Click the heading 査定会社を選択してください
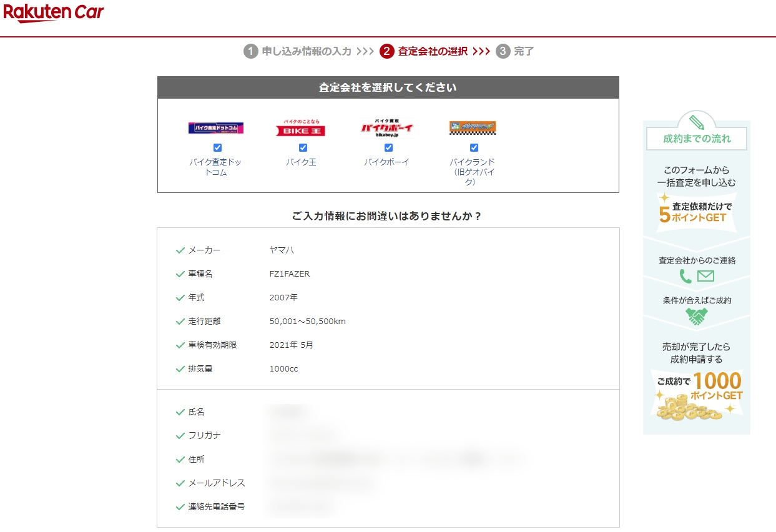This screenshot has height=532, width=776. click(388, 87)
